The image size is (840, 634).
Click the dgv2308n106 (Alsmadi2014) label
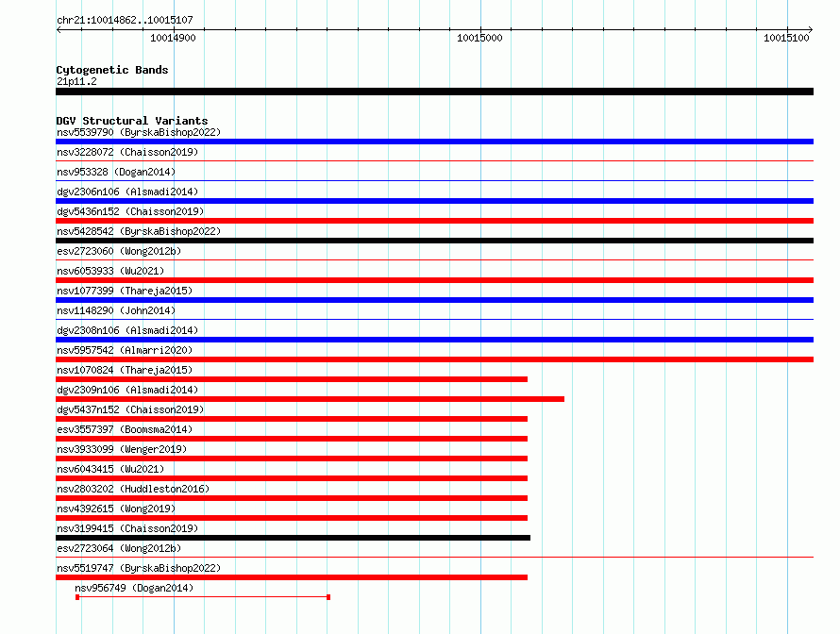[x=127, y=330]
